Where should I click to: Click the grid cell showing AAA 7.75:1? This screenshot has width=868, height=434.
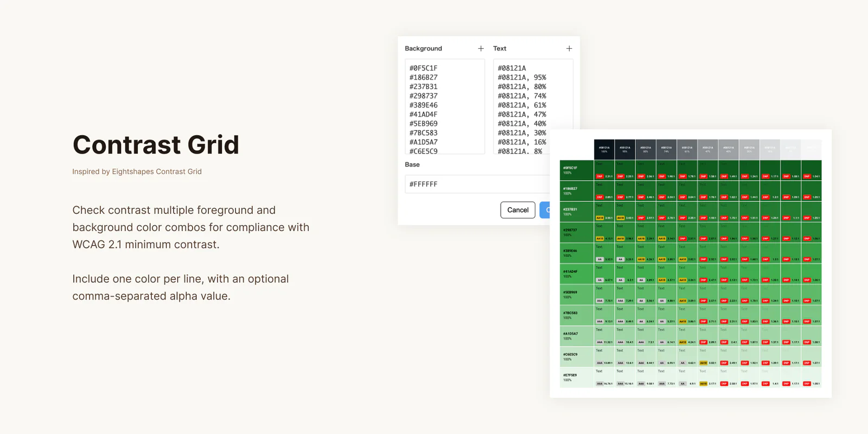[604, 295]
